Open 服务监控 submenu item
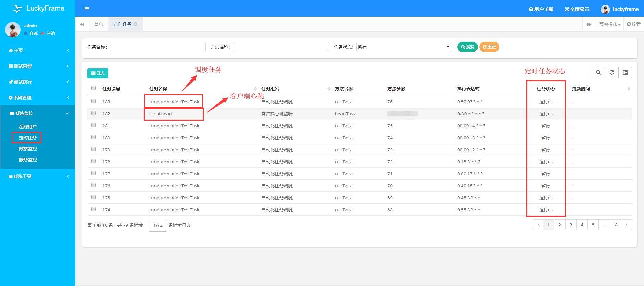Image resolution: width=644 pixels, height=286 pixels. (x=28, y=160)
